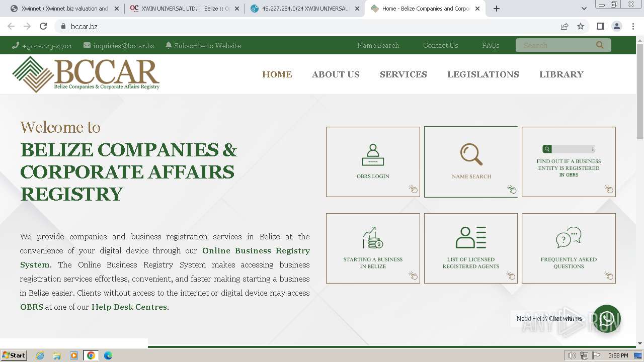
Task: Click FAQs link in top bar
Action: point(491,45)
